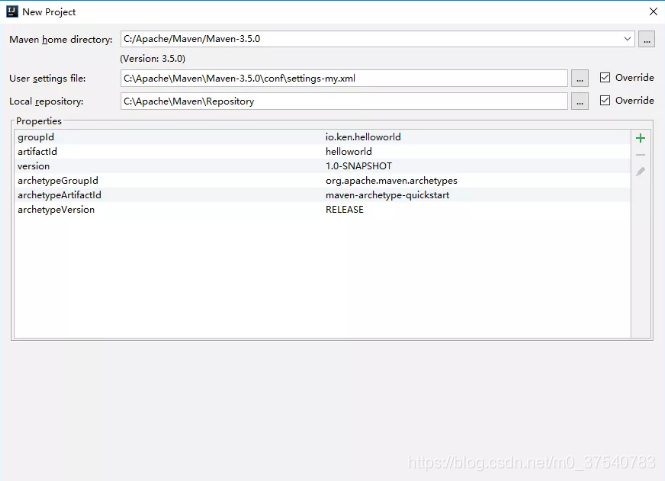Select the version property row
This screenshot has width=665, height=481.
tap(322, 166)
